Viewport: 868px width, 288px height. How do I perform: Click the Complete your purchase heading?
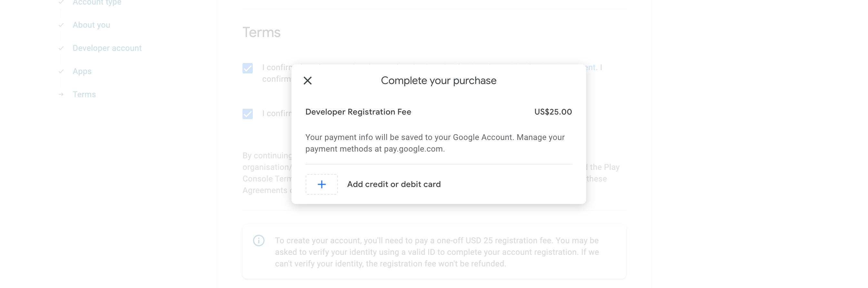(x=439, y=81)
